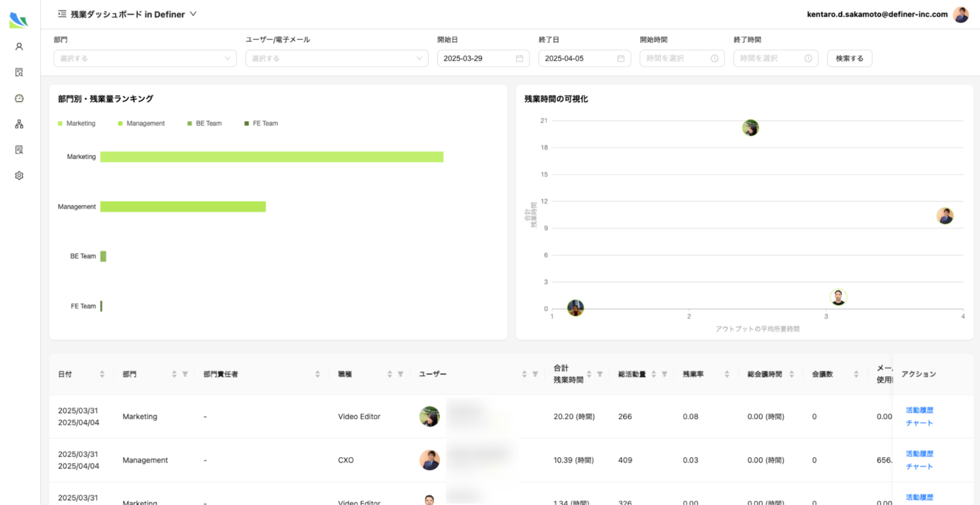Open the dashboard gauge icon in sidebar
The width and height of the screenshot is (980, 505).
click(x=19, y=98)
